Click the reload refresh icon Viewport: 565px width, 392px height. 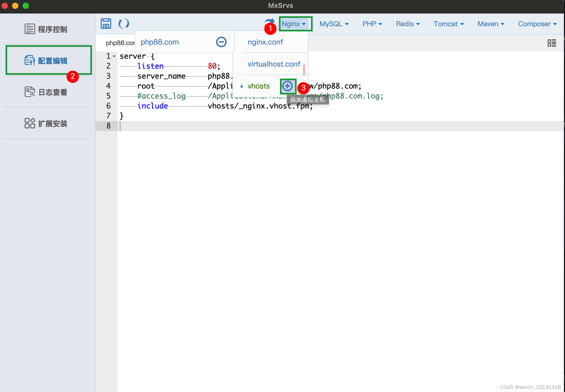click(124, 24)
